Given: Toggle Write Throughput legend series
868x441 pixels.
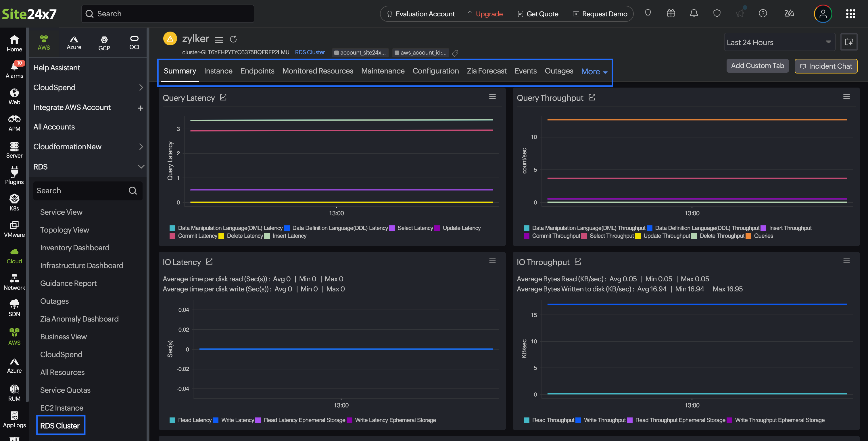Looking at the screenshot, I should [x=604, y=420].
